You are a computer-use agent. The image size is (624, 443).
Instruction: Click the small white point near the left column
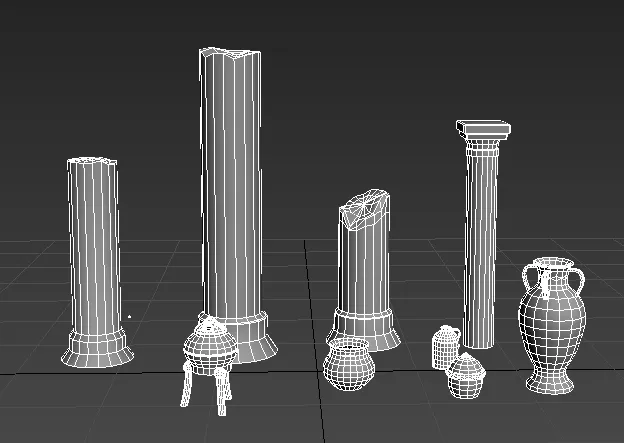pos(129,318)
